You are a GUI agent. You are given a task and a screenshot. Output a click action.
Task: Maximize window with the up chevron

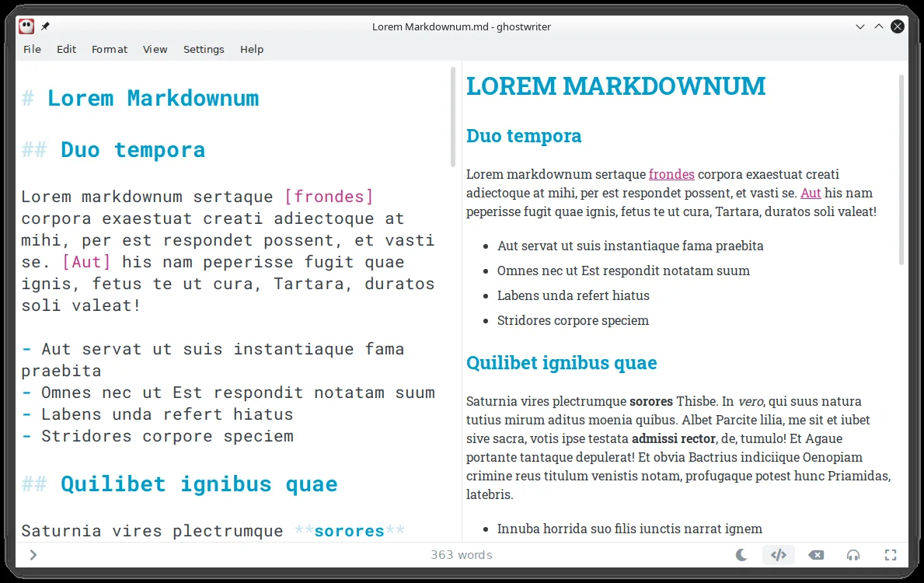[x=879, y=26]
